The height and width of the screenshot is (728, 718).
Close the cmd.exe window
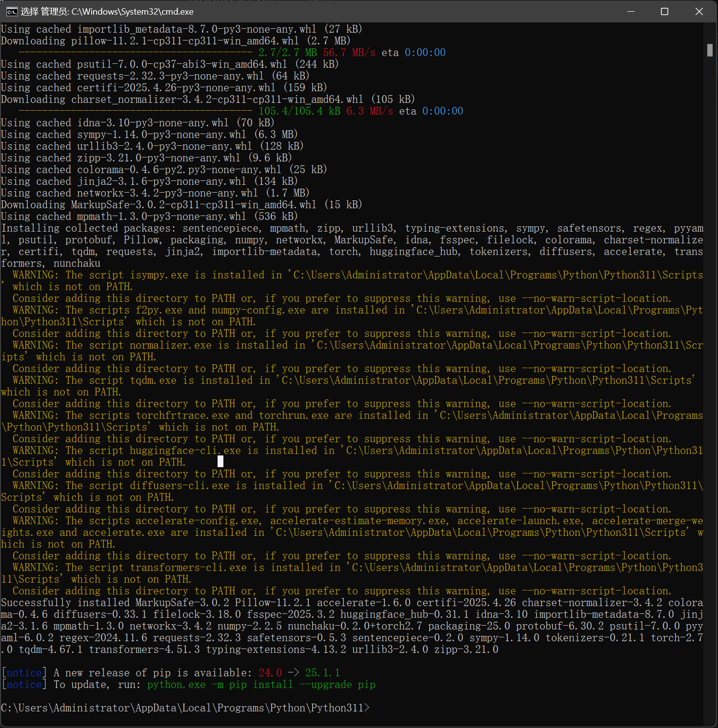699,11
